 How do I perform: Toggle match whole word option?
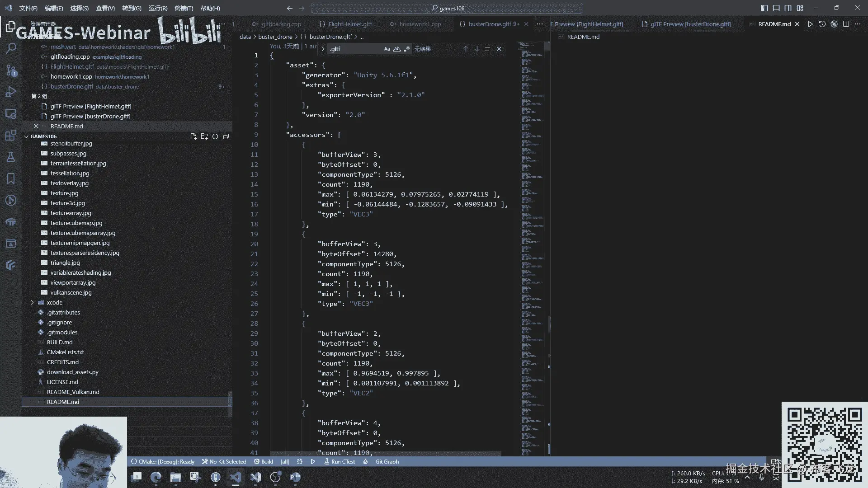click(397, 49)
